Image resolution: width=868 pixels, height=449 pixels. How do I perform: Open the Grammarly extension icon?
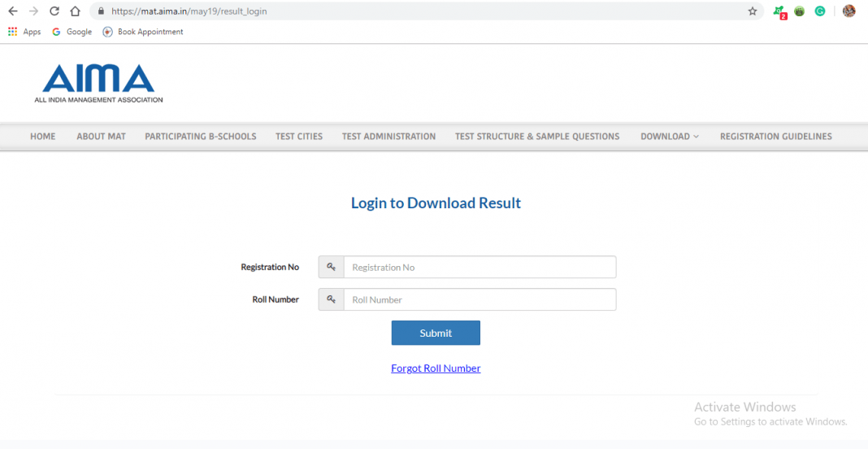pyautogui.click(x=820, y=11)
